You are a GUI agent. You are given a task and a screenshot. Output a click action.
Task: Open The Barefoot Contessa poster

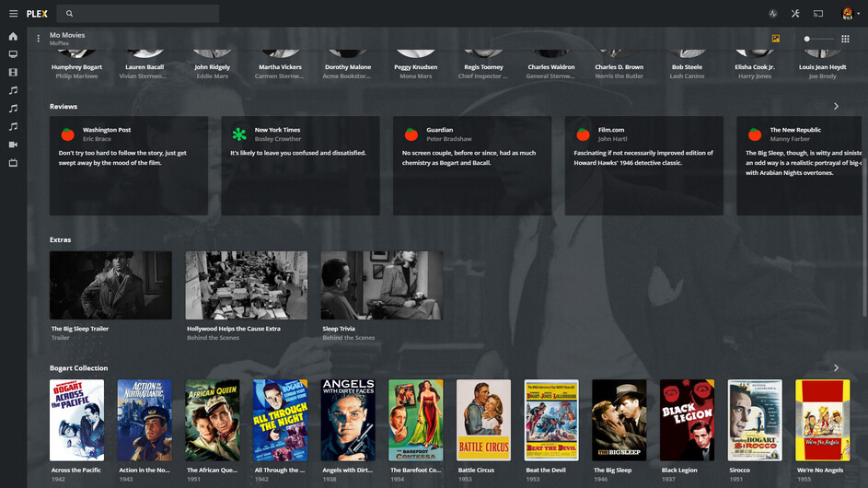coord(416,420)
